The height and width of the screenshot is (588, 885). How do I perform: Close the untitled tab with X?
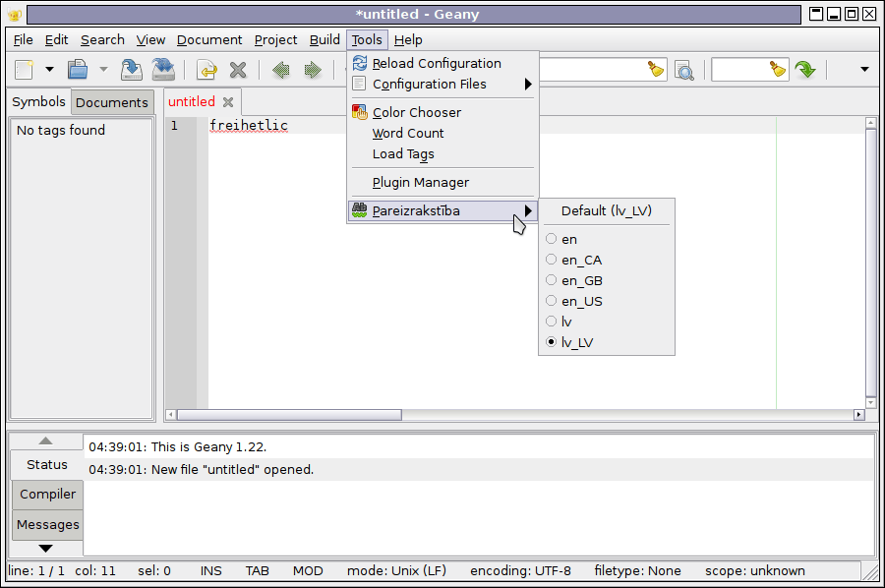228,102
